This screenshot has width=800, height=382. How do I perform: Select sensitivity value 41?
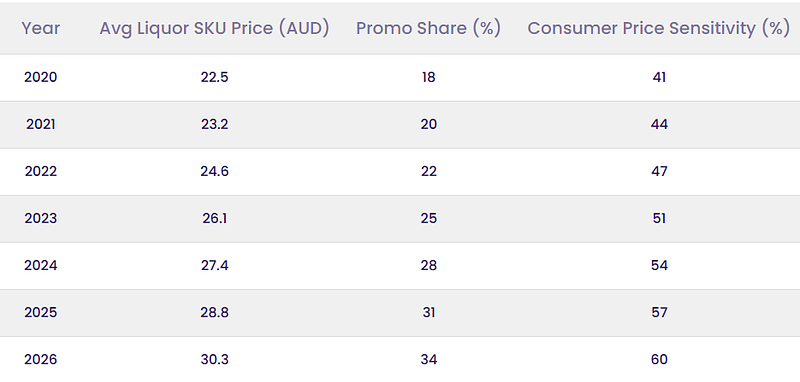(659, 78)
